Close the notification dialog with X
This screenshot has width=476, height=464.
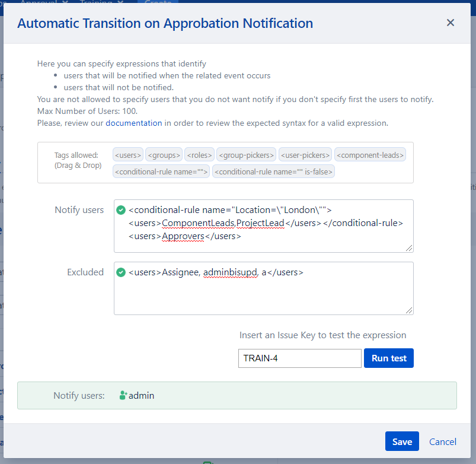pyautogui.click(x=451, y=23)
